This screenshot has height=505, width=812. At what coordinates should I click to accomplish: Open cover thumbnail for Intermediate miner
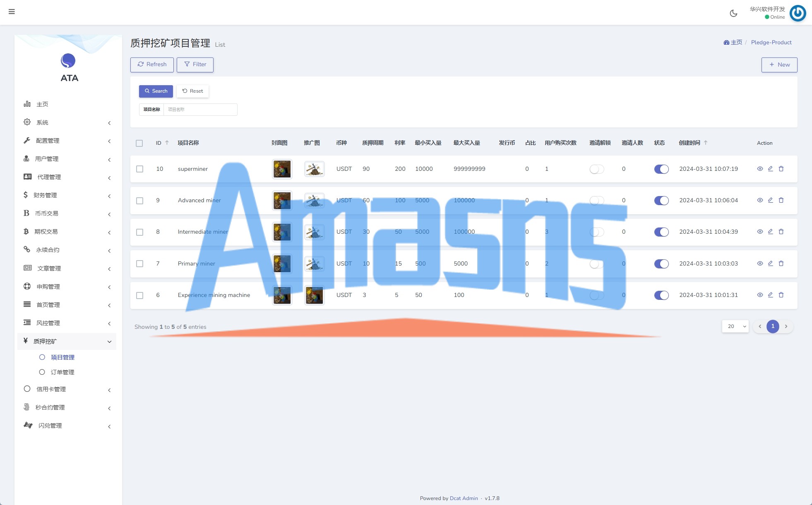coord(282,232)
